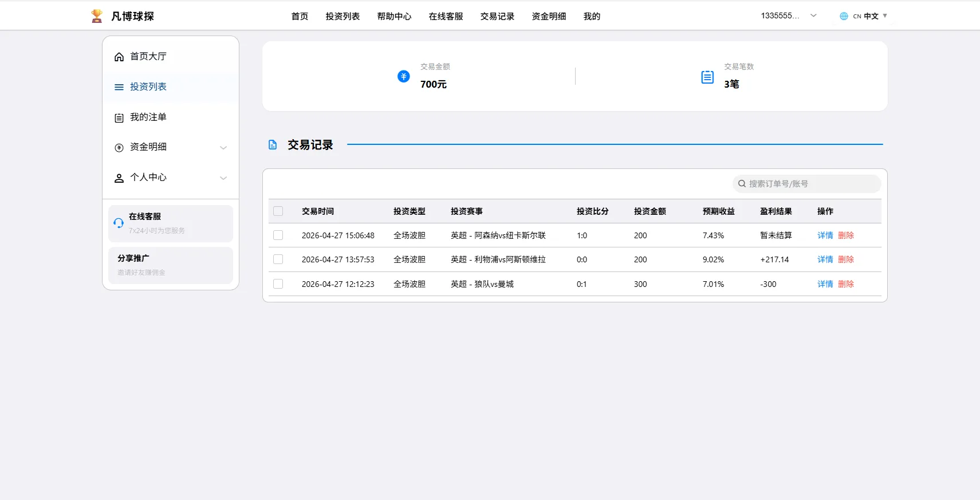Click the 凡博球探 site name

coord(132,16)
